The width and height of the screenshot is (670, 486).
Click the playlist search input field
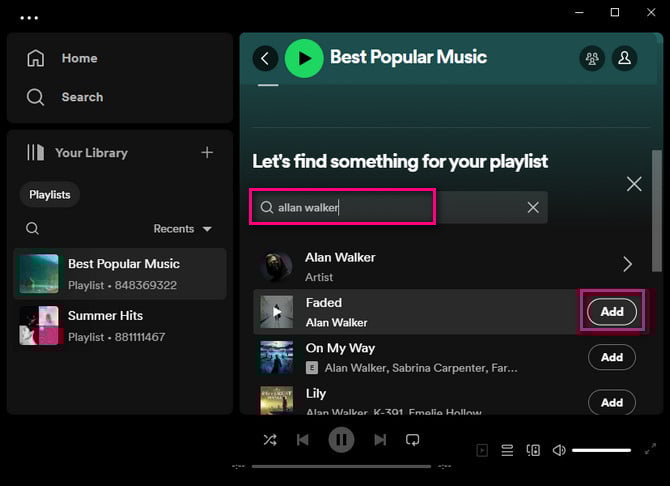[x=399, y=207]
